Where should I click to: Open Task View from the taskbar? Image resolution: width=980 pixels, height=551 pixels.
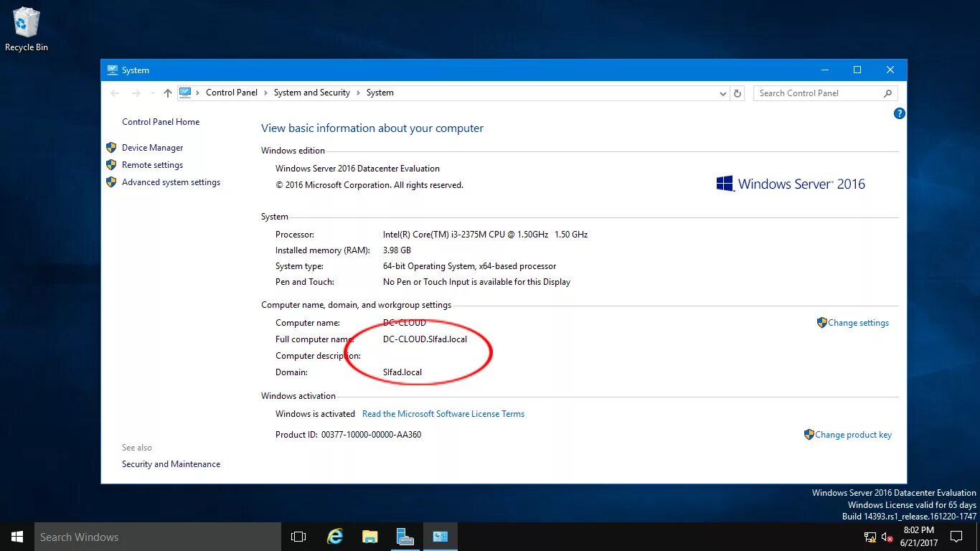coord(298,537)
